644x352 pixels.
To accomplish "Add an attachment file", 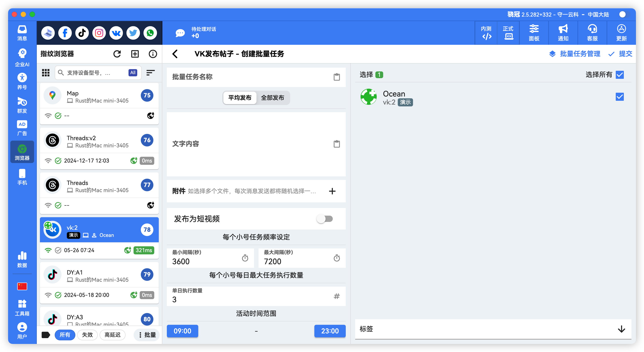I will 332,191.
